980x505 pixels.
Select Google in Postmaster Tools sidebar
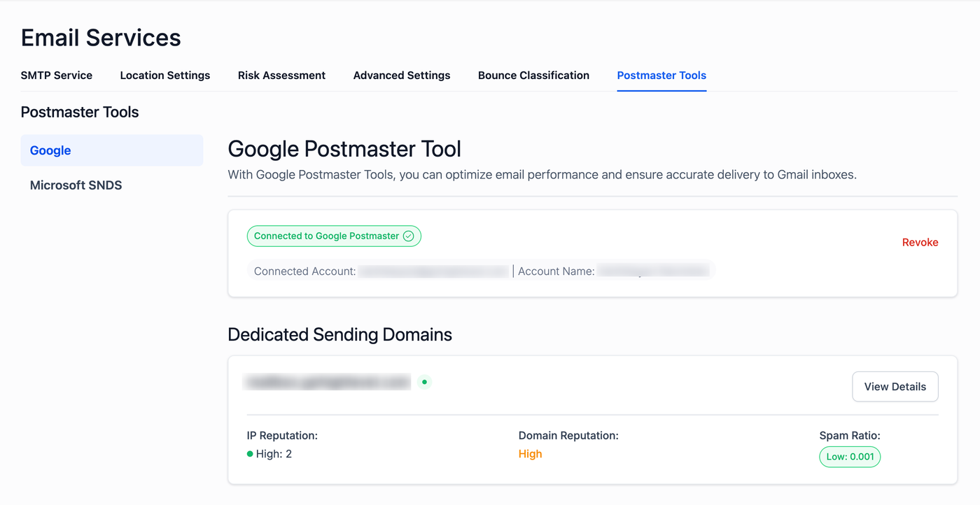coord(112,150)
